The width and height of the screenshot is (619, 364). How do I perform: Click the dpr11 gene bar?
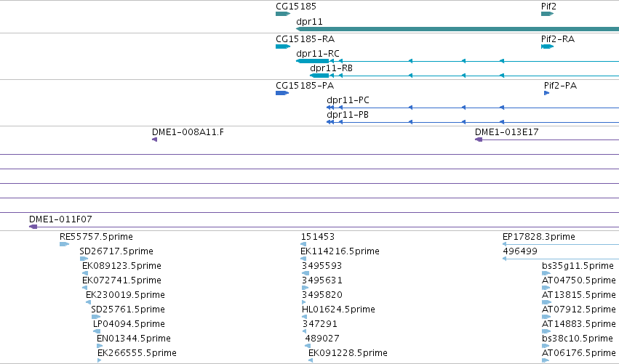pos(458,29)
